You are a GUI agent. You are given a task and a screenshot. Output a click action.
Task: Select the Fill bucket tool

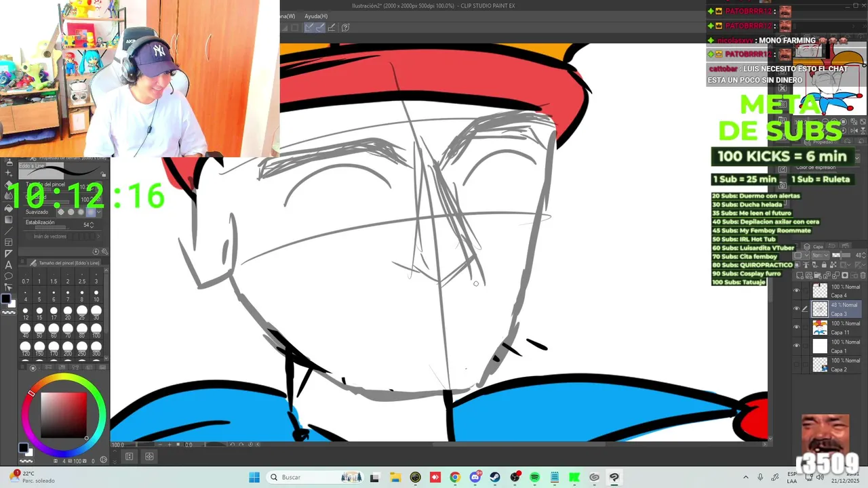(x=9, y=208)
